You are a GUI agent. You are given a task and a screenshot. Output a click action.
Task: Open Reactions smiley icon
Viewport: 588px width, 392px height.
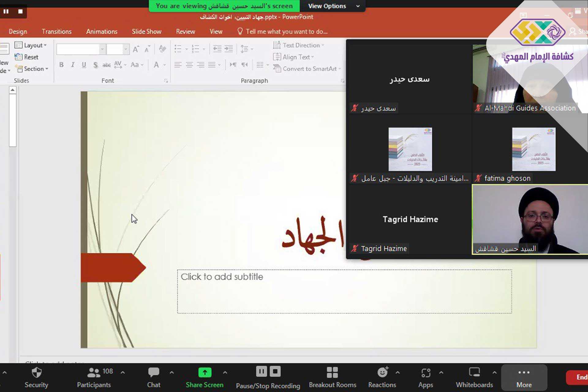[x=382, y=373]
